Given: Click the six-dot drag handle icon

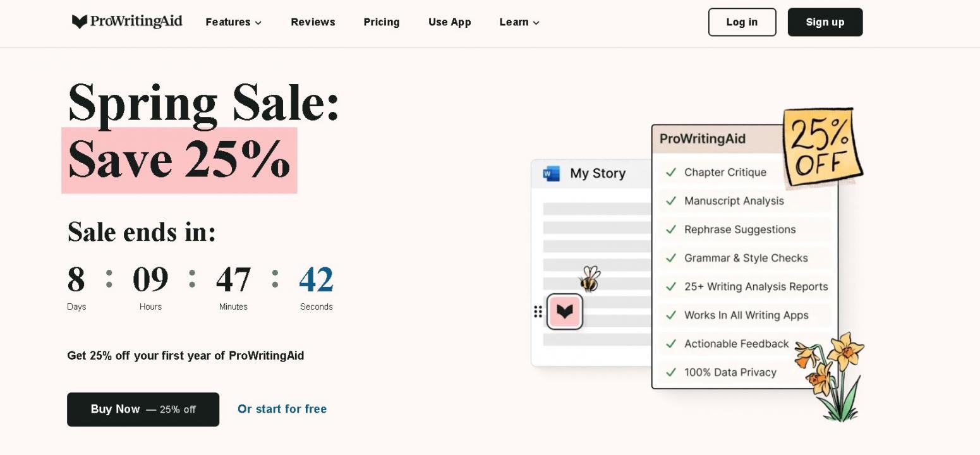Looking at the screenshot, I should click(538, 312).
